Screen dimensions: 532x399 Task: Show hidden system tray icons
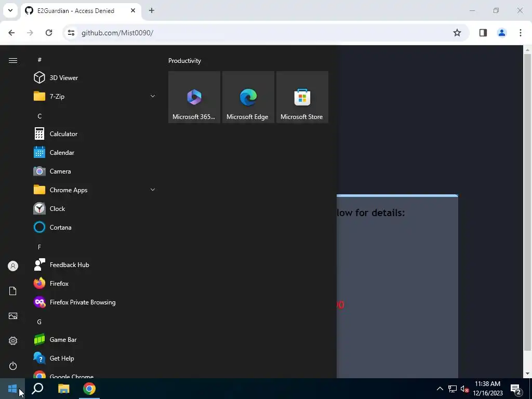[440, 389]
